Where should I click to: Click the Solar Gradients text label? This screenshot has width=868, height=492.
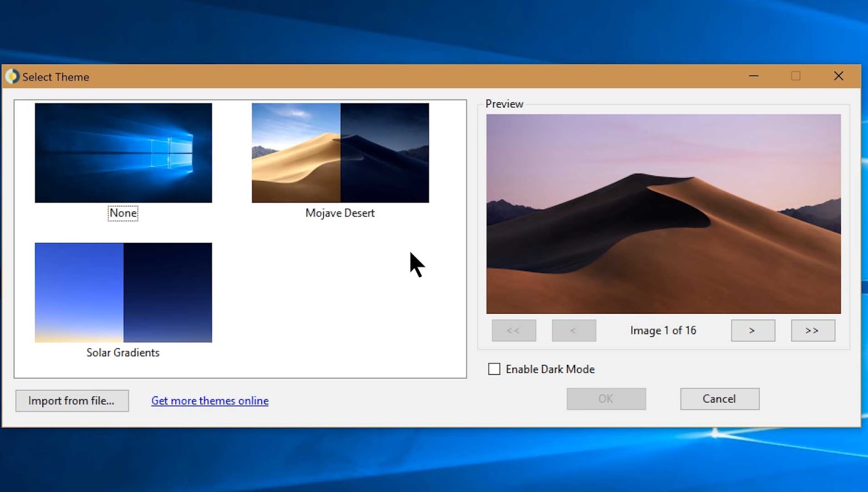point(123,352)
